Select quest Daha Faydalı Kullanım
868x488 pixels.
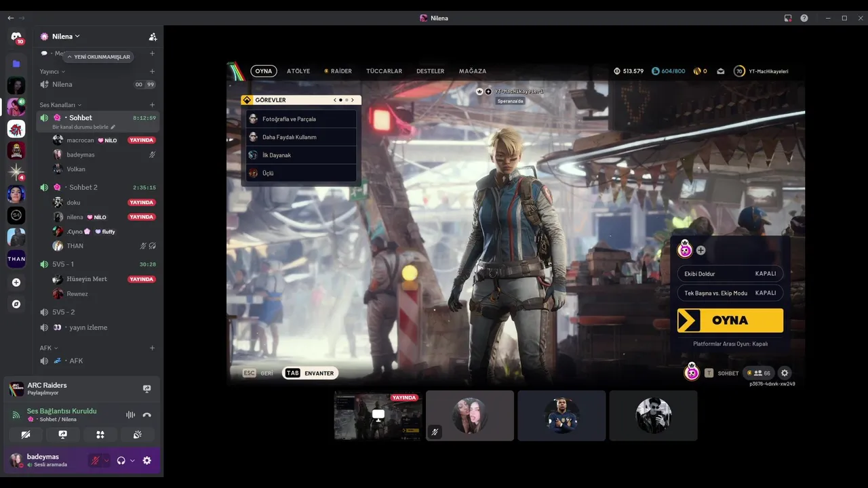(301, 137)
